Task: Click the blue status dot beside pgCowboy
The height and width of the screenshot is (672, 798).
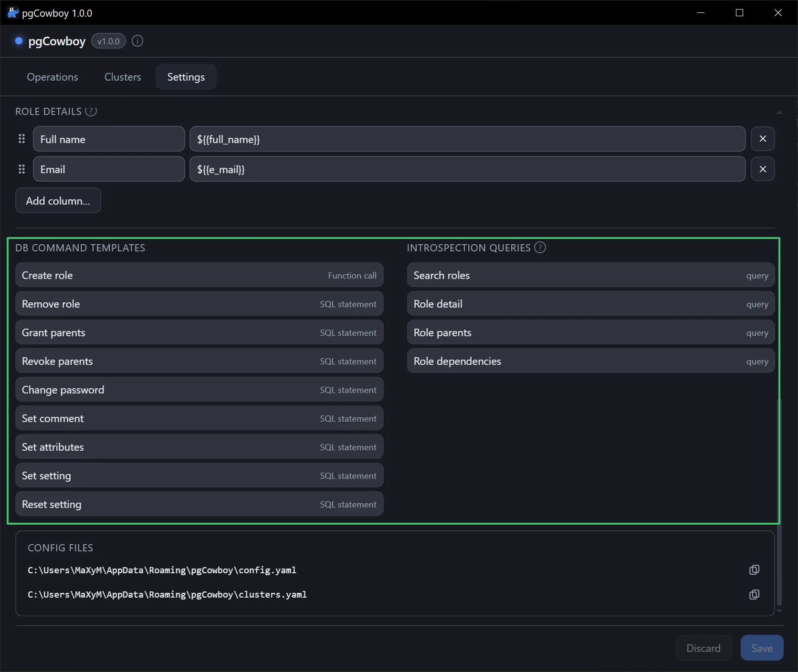Action: coord(19,41)
